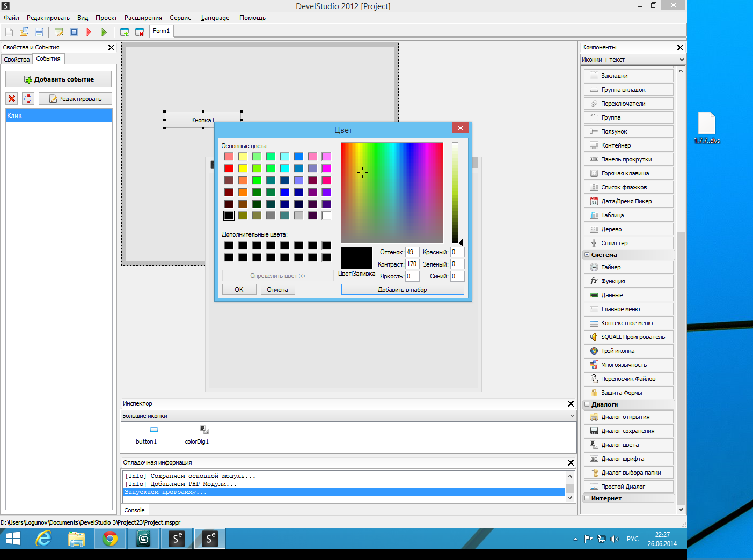Image resolution: width=753 pixels, height=560 pixels.
Task: Select the colorDlg1 component in the Inspector
Action: click(x=203, y=434)
